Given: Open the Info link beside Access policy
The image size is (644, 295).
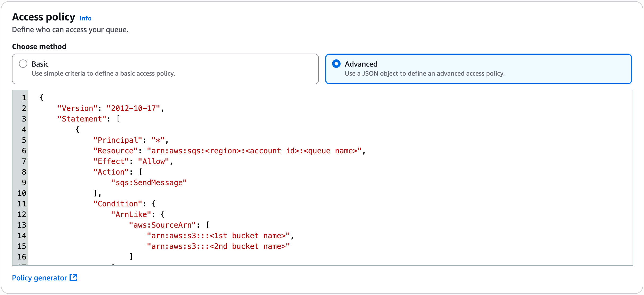Looking at the screenshot, I should (x=85, y=18).
